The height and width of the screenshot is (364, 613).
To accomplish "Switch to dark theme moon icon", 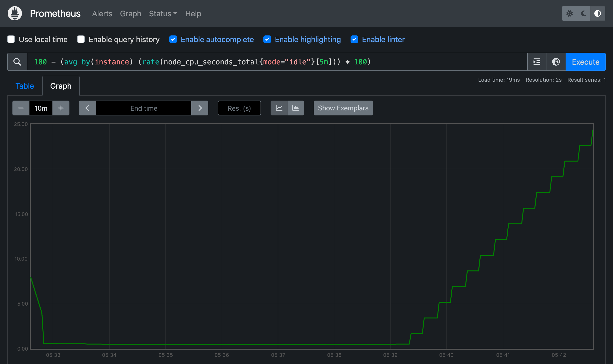I will (x=583, y=13).
